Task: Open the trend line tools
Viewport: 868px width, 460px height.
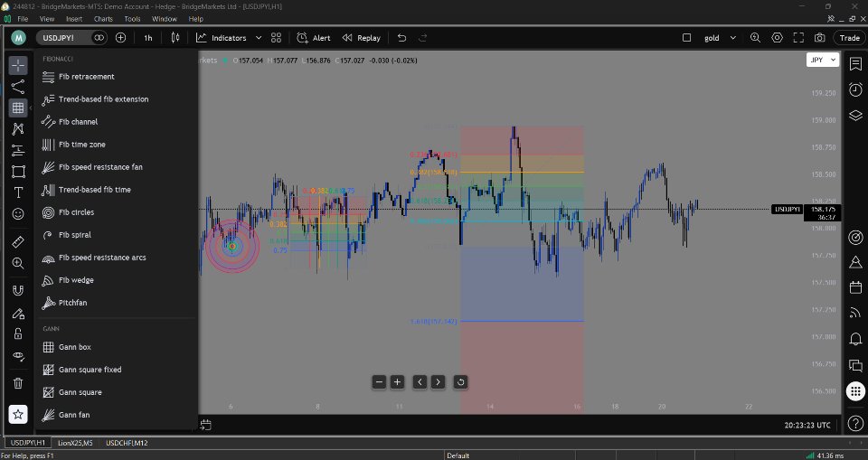Action: click(x=18, y=87)
